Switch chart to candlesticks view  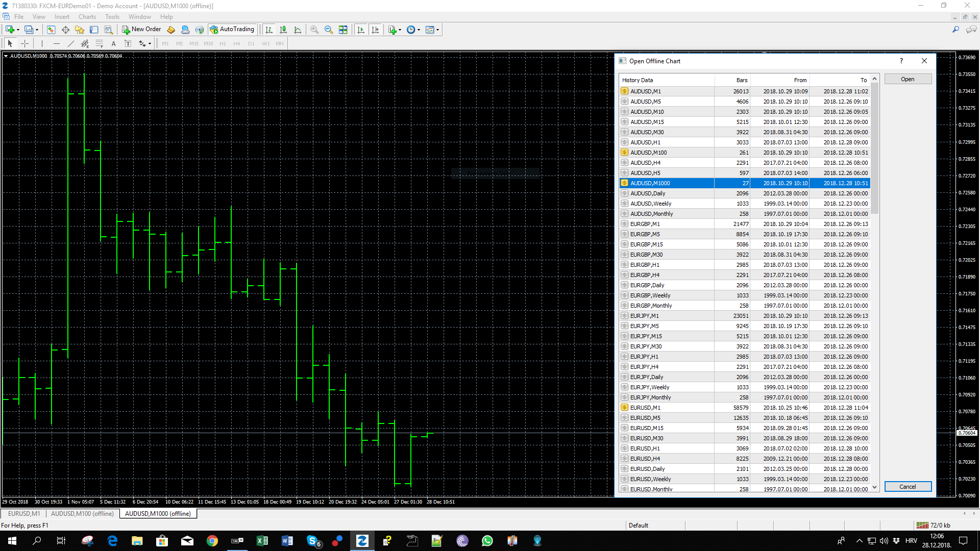pos(283,30)
